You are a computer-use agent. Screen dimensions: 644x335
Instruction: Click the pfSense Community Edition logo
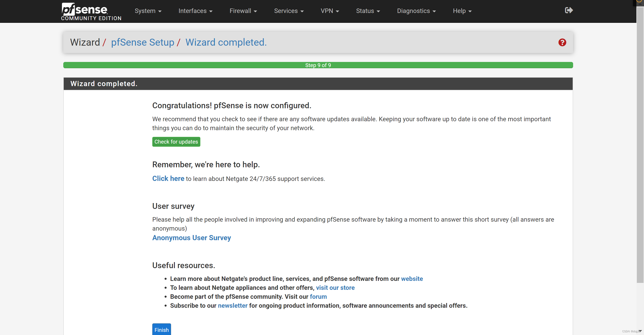[x=91, y=11]
